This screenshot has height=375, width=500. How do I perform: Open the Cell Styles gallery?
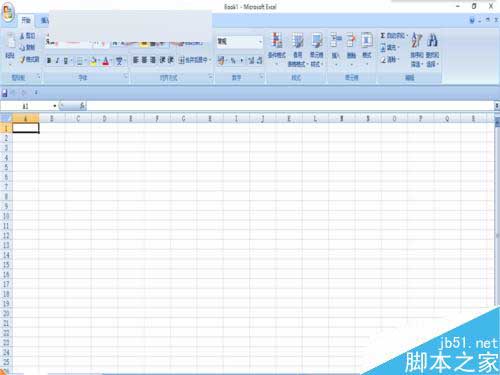[x=316, y=49]
